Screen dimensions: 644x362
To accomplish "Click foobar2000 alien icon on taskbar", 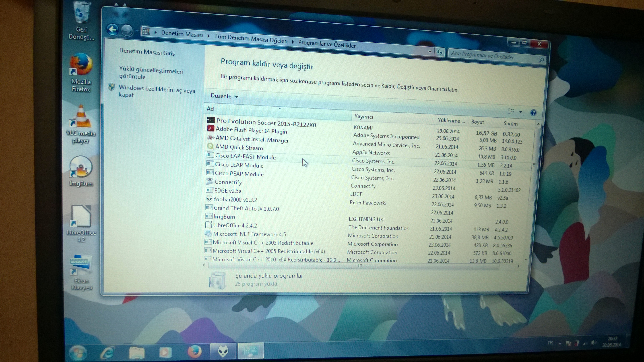I will click(x=223, y=351).
